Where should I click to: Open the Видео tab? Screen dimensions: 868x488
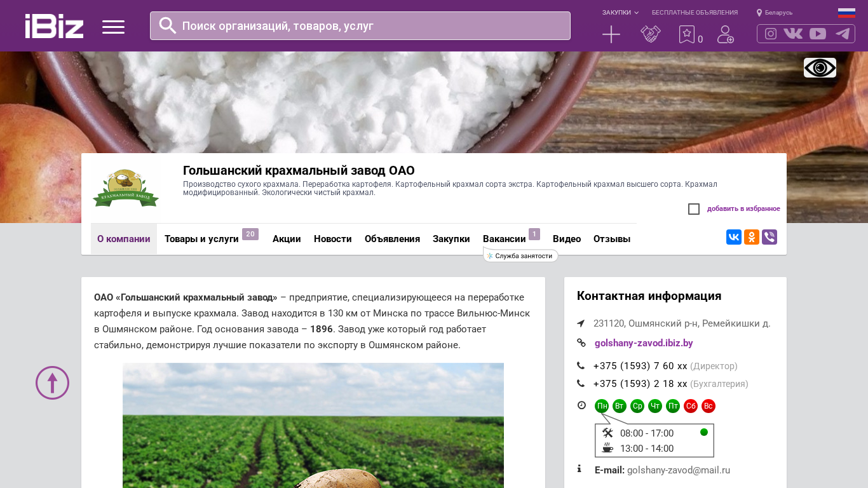pos(567,239)
